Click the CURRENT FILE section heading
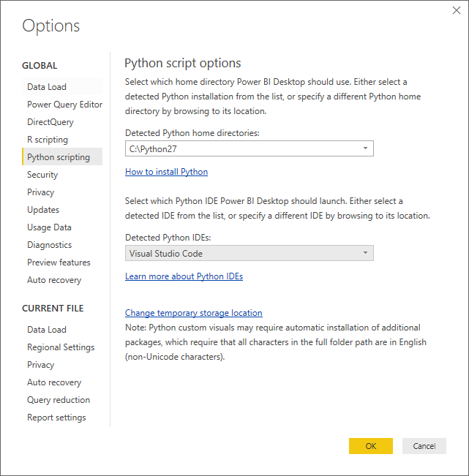This screenshot has width=469, height=476. coord(53,309)
